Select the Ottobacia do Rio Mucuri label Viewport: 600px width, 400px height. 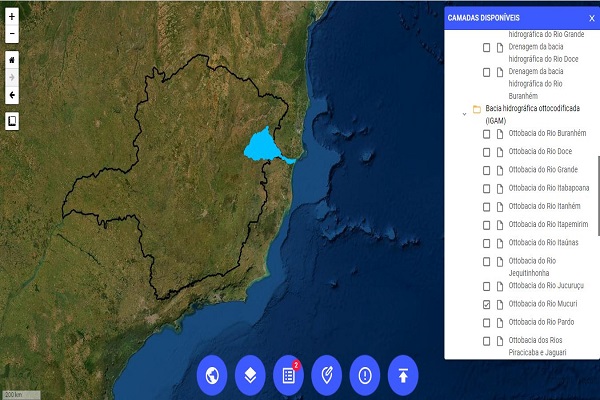point(543,304)
